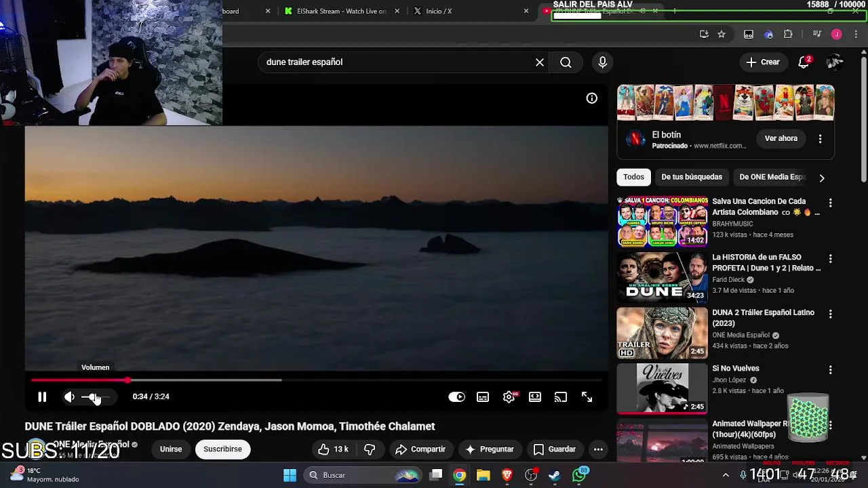Open more options for 'DUNA 2 Tráiler' video
The height and width of the screenshot is (488, 868).
830,314
